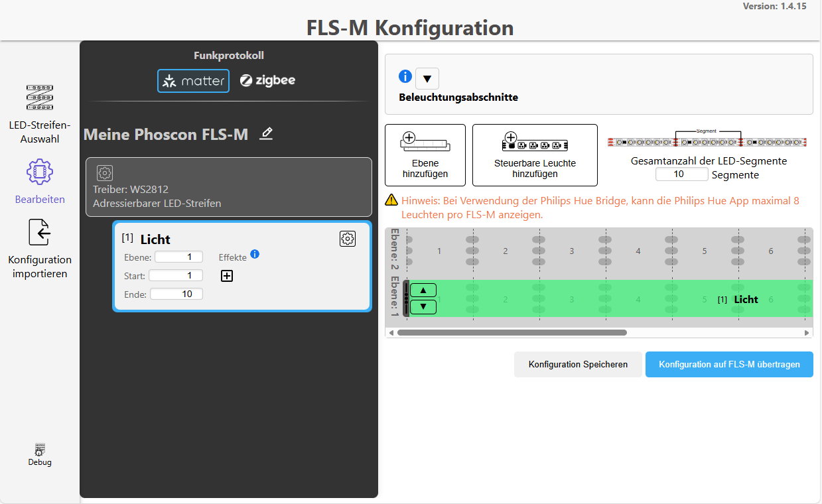Open the dropdown arrow beside the info icon
This screenshot has height=504, width=822.
point(427,78)
